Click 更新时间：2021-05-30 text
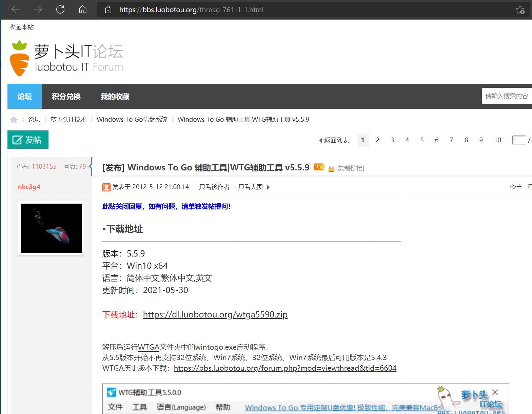Viewport: 532px width, 414px height. (x=145, y=290)
